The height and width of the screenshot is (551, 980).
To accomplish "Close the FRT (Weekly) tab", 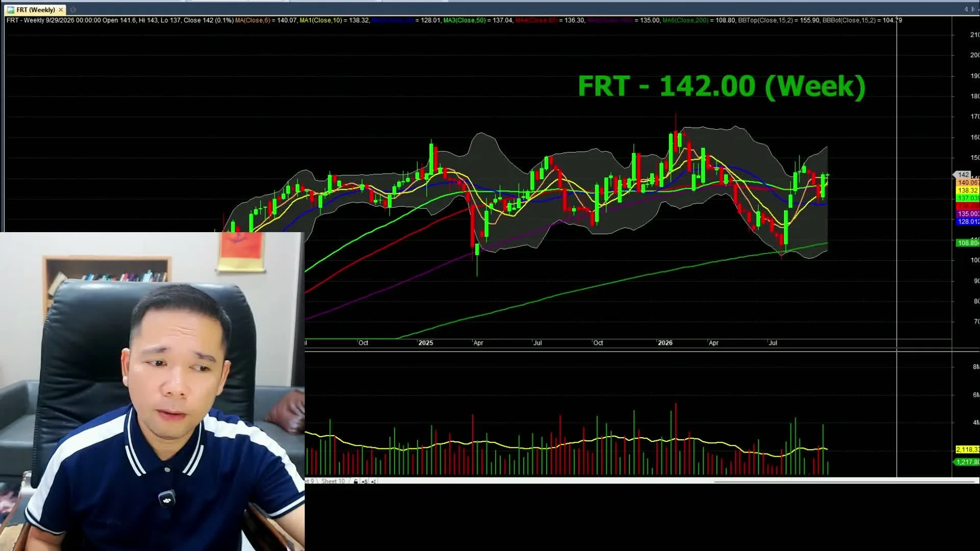I will click(61, 10).
